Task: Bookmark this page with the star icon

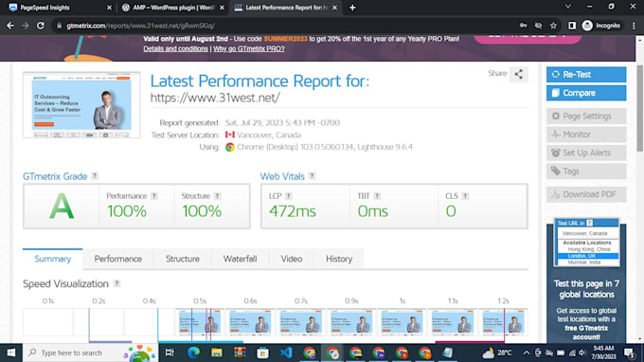Action: [x=553, y=26]
